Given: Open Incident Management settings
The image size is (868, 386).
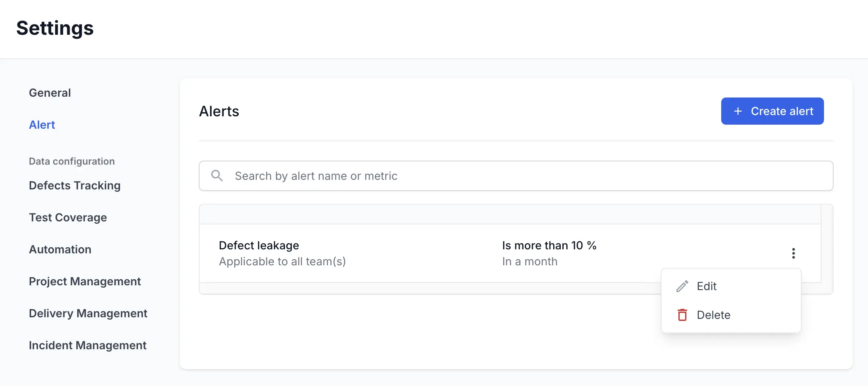Looking at the screenshot, I should (x=88, y=345).
